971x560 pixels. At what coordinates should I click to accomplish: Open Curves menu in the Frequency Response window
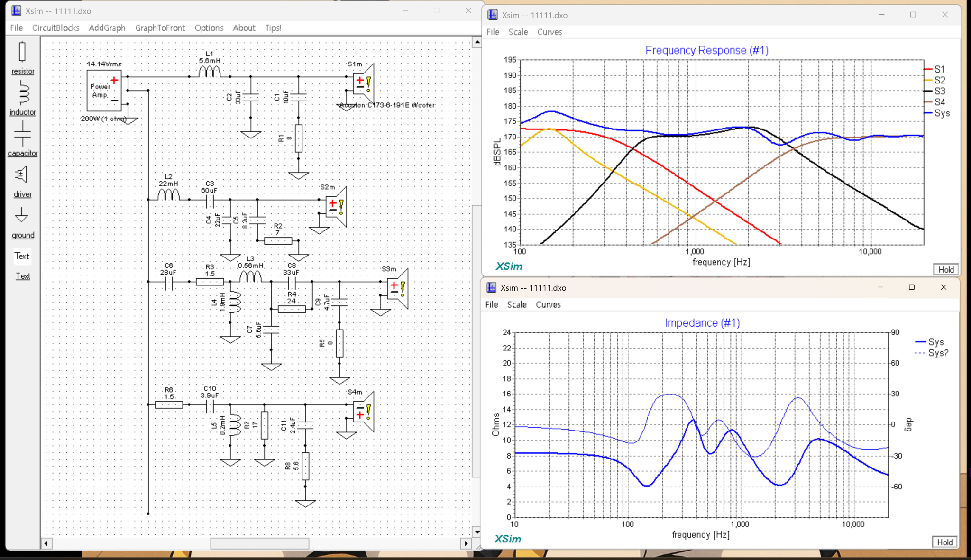tap(549, 32)
